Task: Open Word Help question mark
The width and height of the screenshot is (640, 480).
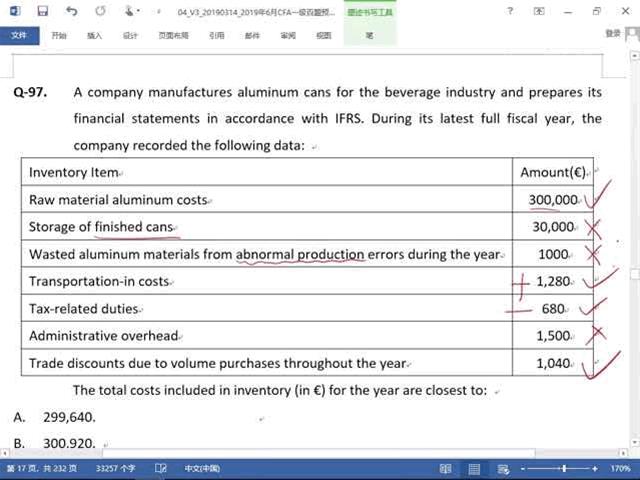Action: pyautogui.click(x=510, y=11)
